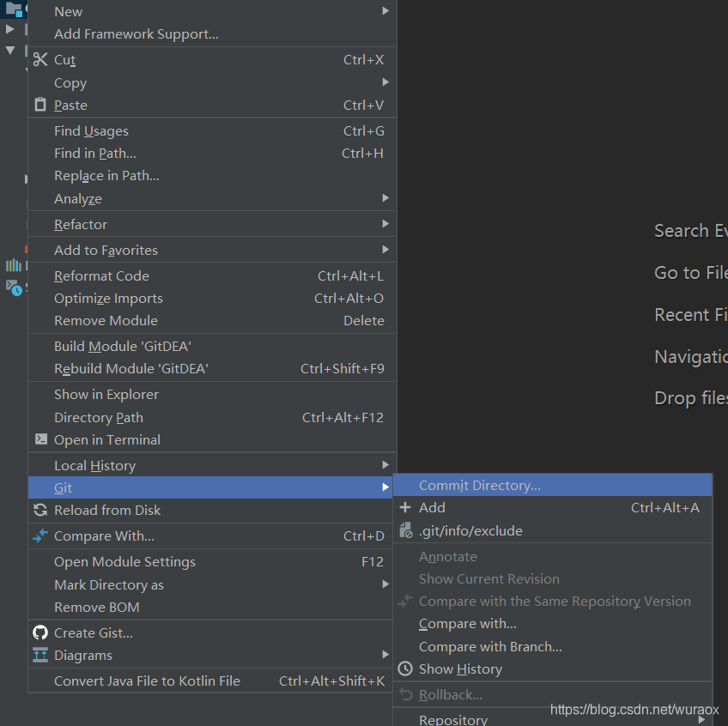Click Show Current Revision entry
This screenshot has width=728, height=726.
(553, 579)
